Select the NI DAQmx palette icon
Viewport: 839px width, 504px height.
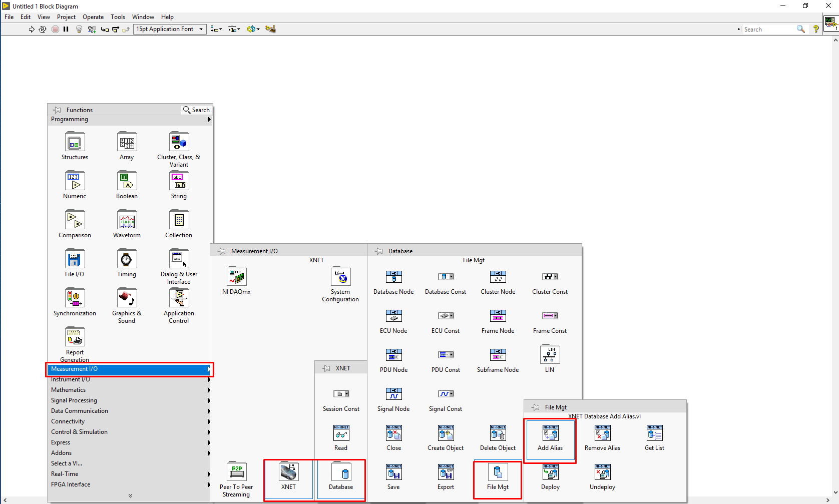click(236, 277)
